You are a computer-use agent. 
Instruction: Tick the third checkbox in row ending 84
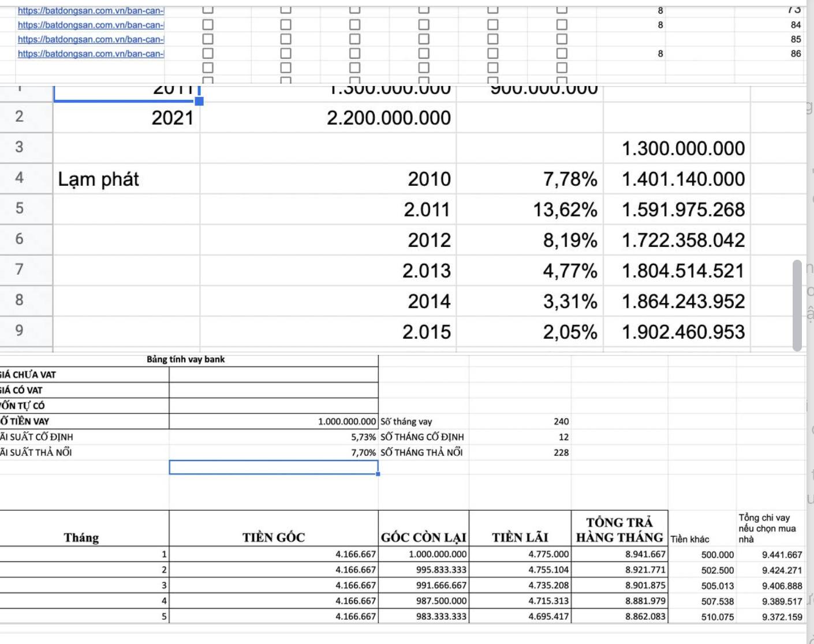tap(354, 25)
